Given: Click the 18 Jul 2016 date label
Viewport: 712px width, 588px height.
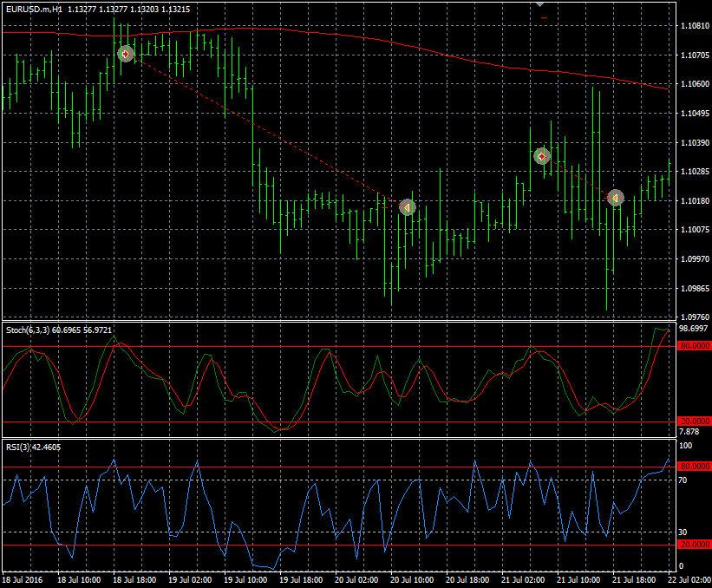Looking at the screenshot, I should pyautogui.click(x=23, y=580).
